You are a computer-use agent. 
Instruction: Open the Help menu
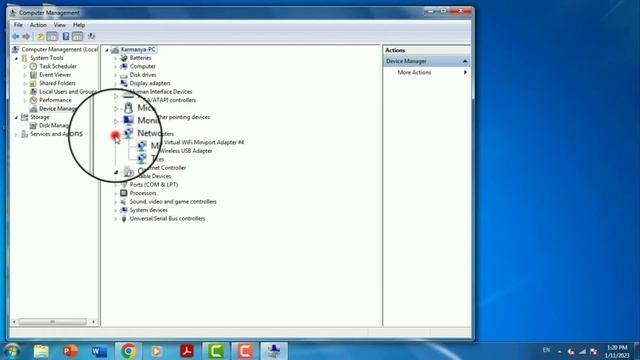pyautogui.click(x=79, y=25)
